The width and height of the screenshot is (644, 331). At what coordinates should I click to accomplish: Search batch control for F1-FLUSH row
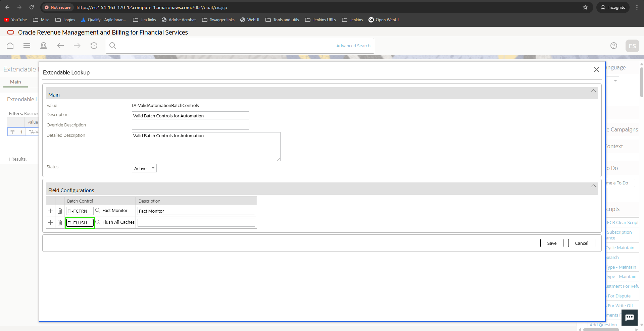pos(98,222)
